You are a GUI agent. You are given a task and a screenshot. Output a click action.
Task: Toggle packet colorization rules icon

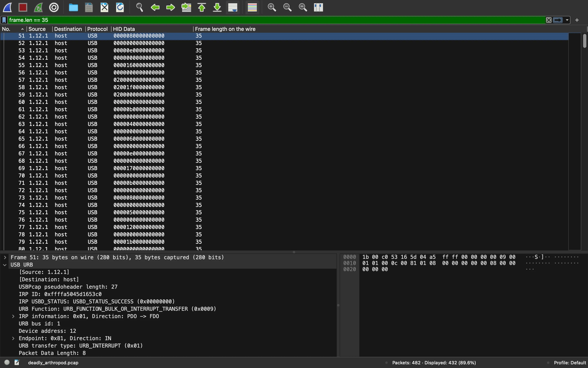(252, 7)
